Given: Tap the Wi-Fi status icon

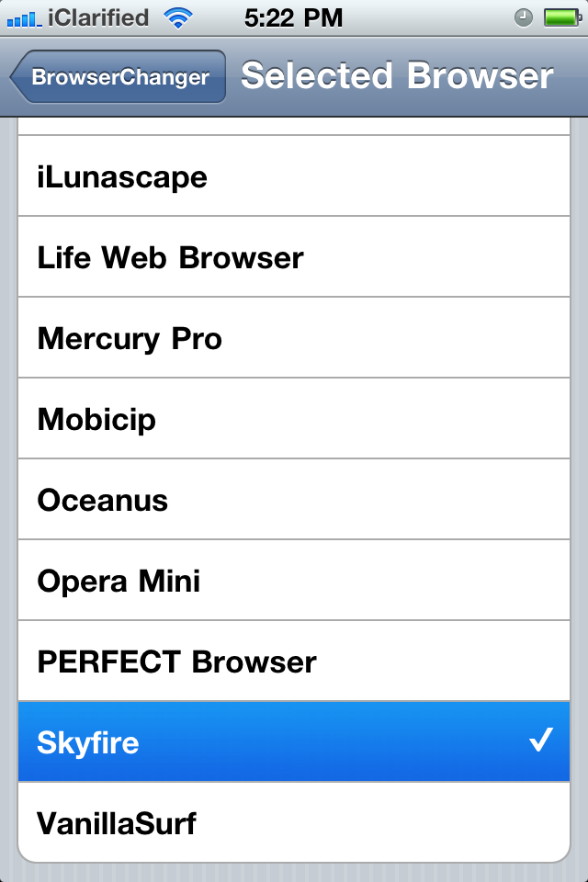Looking at the screenshot, I should tap(178, 17).
